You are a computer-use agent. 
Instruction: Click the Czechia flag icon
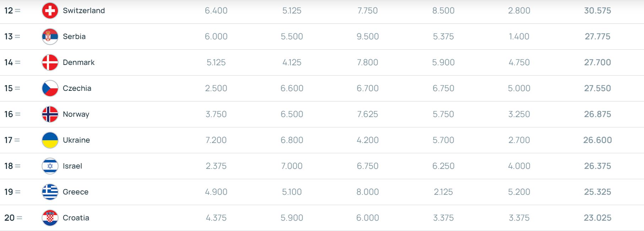point(50,88)
